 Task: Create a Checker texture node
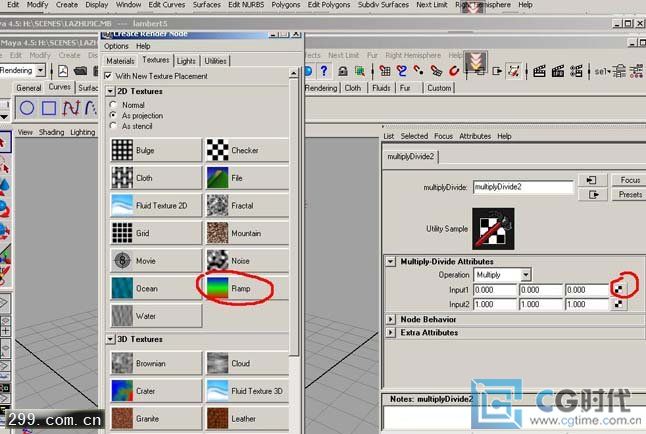click(247, 150)
